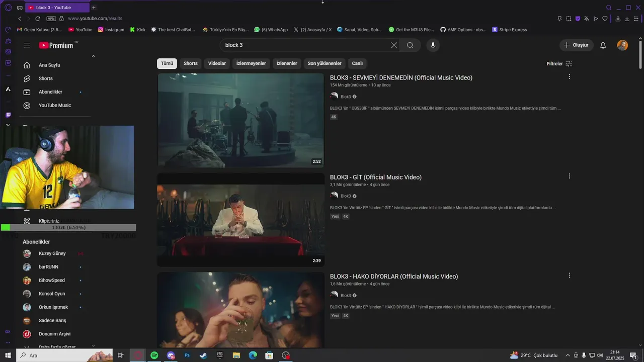The width and height of the screenshot is (644, 362).
Task: Open browser downloads icon
Action: coord(627,19)
